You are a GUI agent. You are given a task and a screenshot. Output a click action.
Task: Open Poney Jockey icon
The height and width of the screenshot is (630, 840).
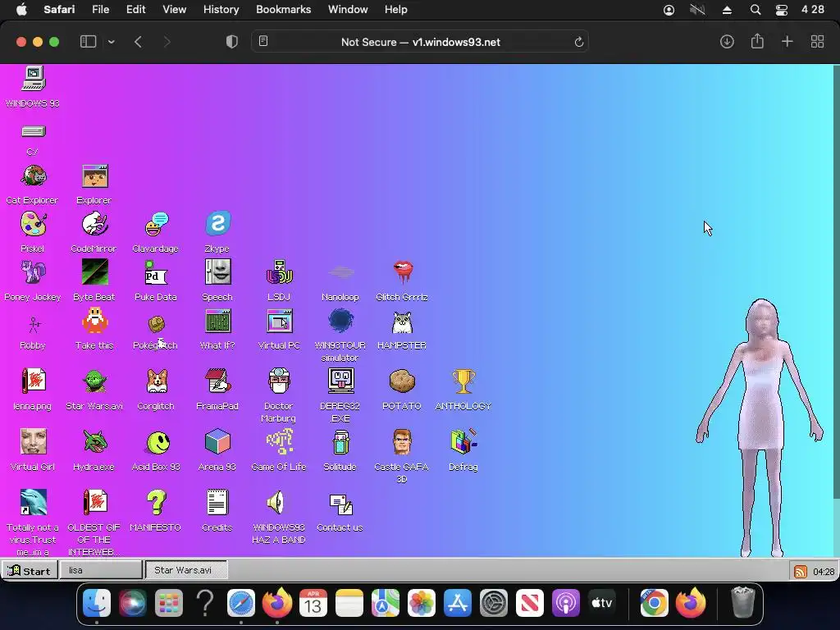tap(33, 272)
